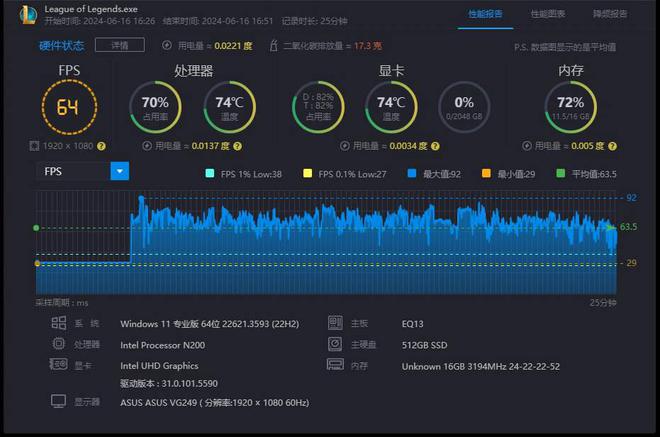Click the processor 70% usage gauge

(155, 107)
